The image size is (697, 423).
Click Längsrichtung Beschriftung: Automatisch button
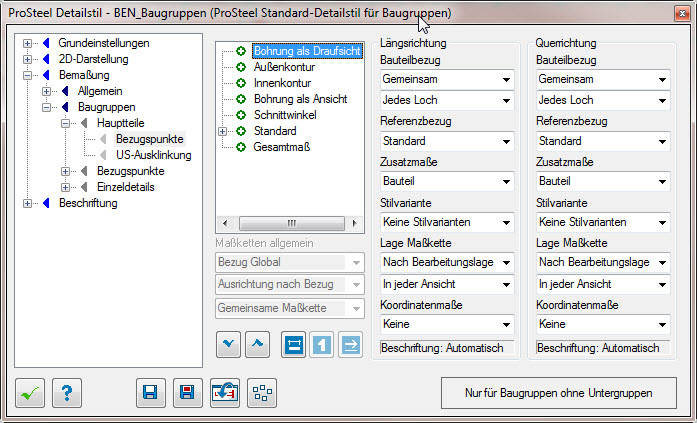click(x=447, y=348)
